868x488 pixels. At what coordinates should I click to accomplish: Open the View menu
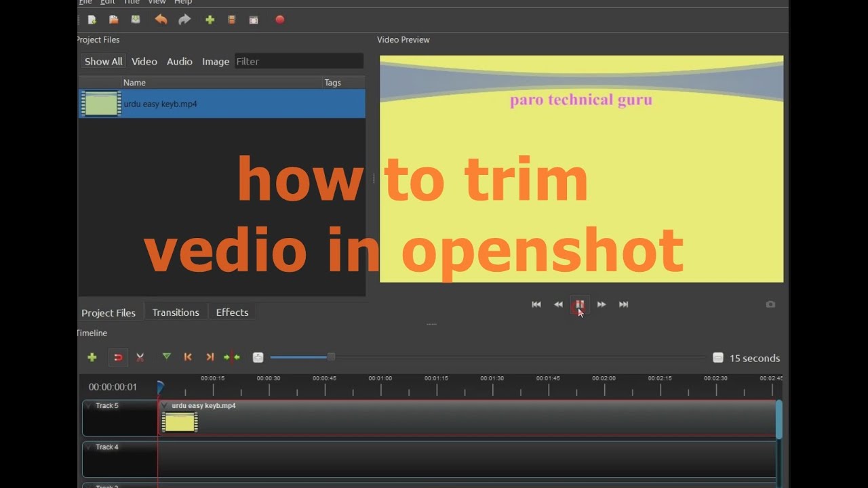[157, 2]
